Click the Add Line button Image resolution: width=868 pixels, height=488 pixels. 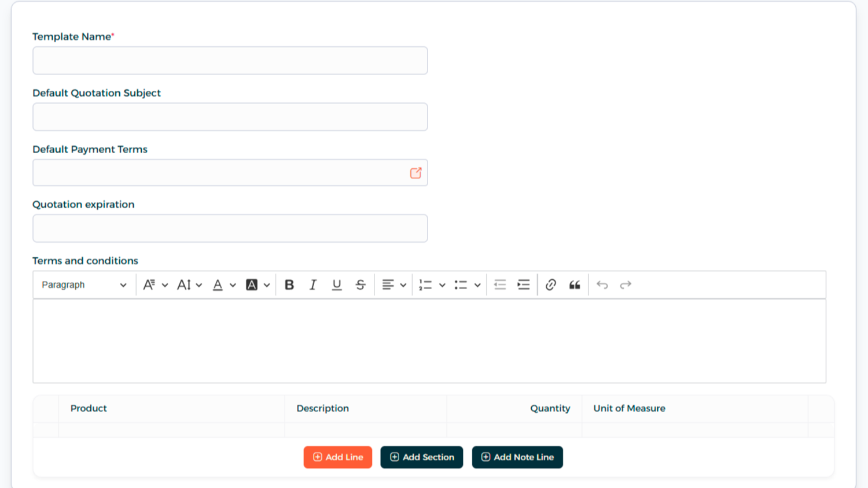coord(338,457)
